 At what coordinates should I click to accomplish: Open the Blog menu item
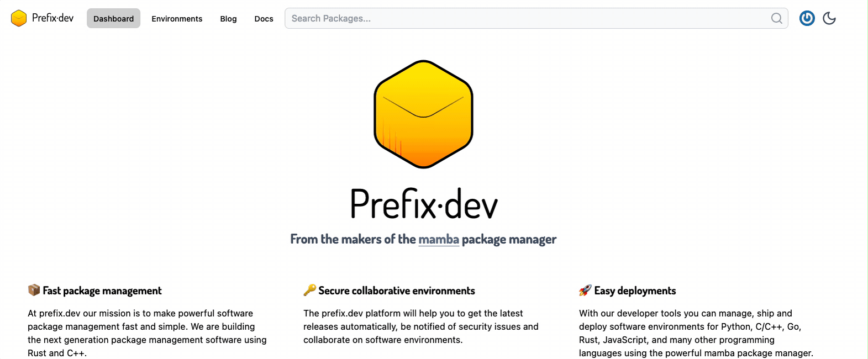228,18
